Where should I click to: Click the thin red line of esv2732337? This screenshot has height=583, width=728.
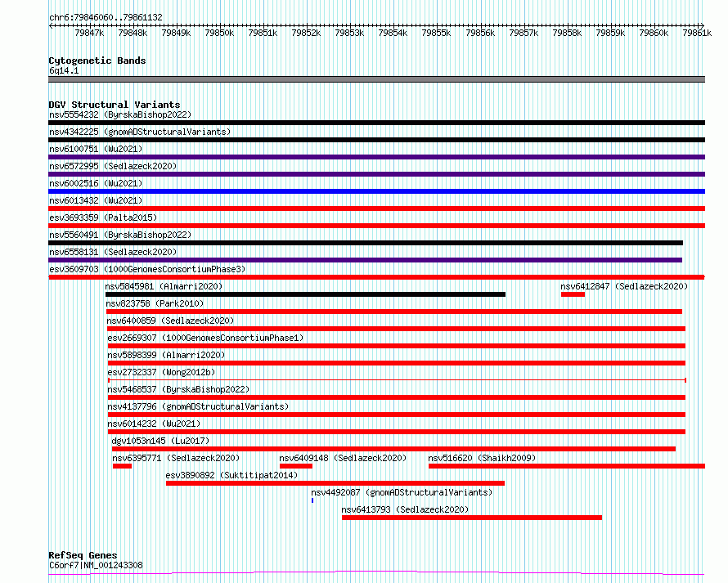click(x=397, y=380)
